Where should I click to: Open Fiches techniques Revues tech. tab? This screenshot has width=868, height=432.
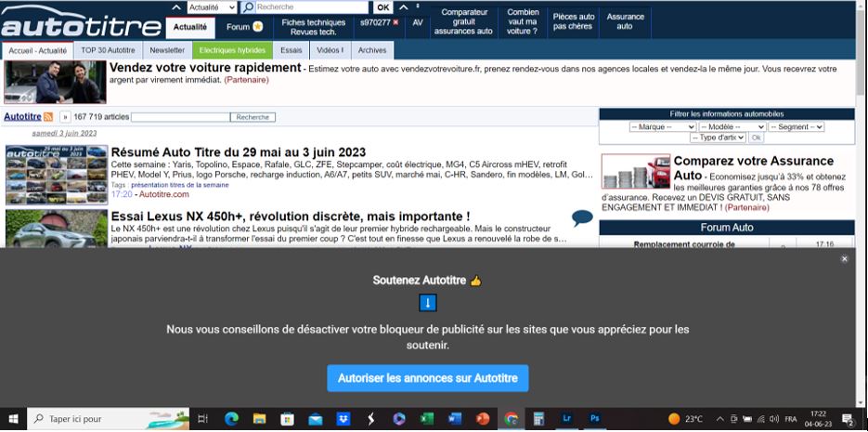(314, 27)
